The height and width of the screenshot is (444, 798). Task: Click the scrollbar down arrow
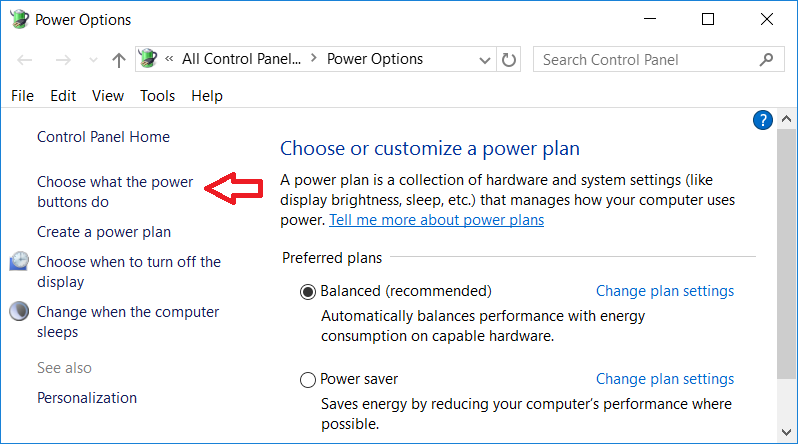pyautogui.click(x=786, y=432)
